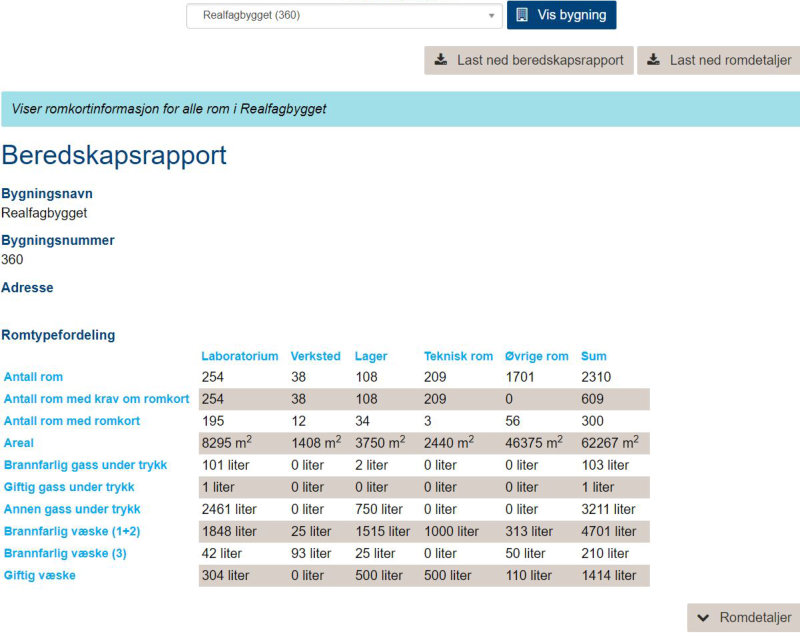The height and width of the screenshot is (637, 800).
Task: Click the chevron icon on Romdetaljer
Action: [703, 618]
